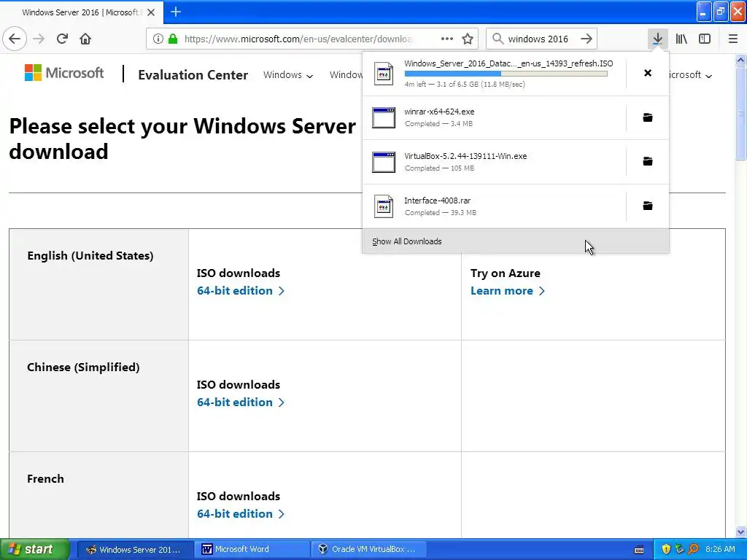Switch to Windows Server 2016 taskbar button
The image size is (747, 560).
(x=135, y=549)
